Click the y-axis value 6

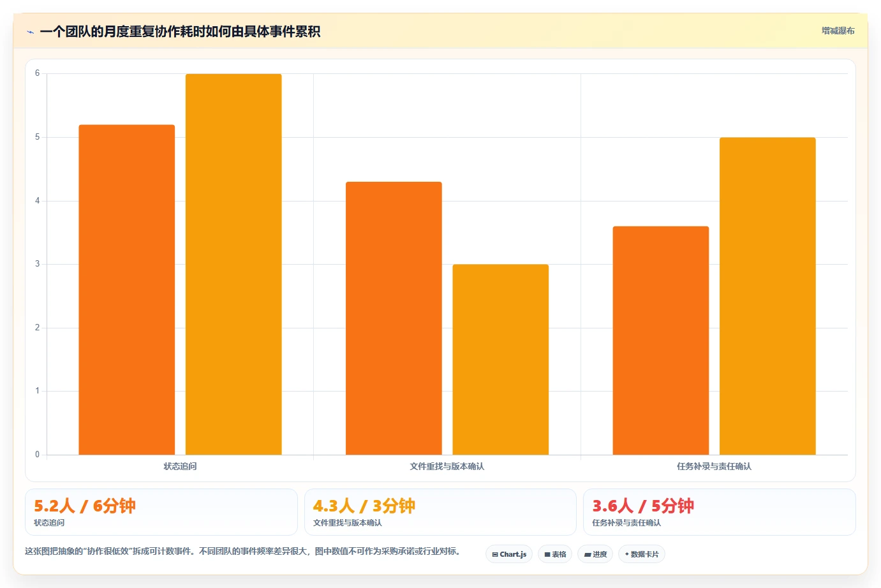click(37, 73)
